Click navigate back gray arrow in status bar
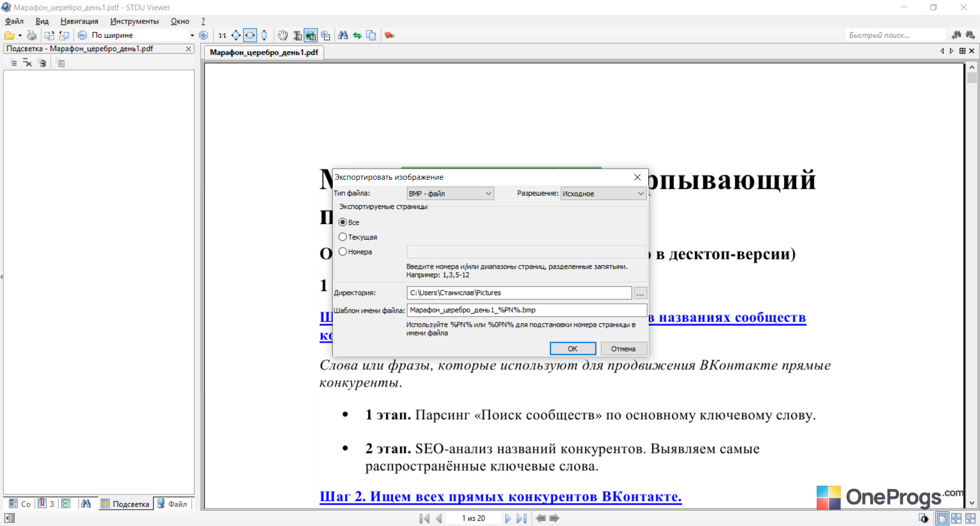The height and width of the screenshot is (526, 980). point(541,518)
